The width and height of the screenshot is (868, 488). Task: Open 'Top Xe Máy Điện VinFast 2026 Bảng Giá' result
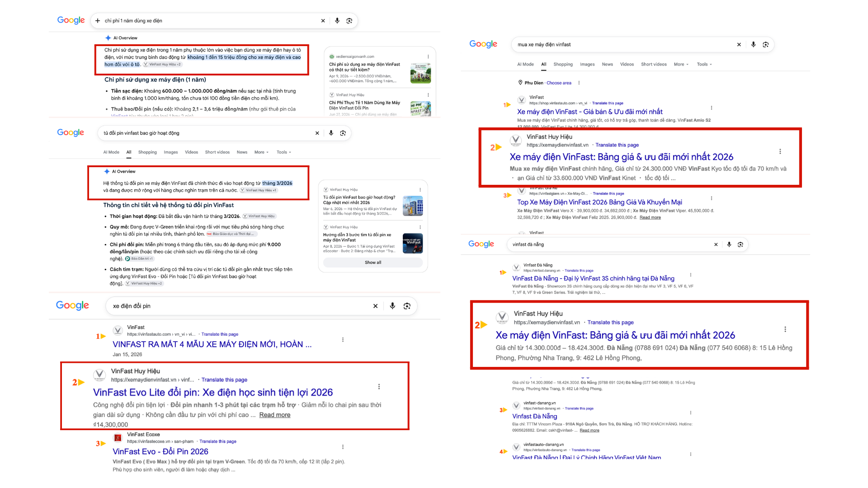(x=599, y=202)
